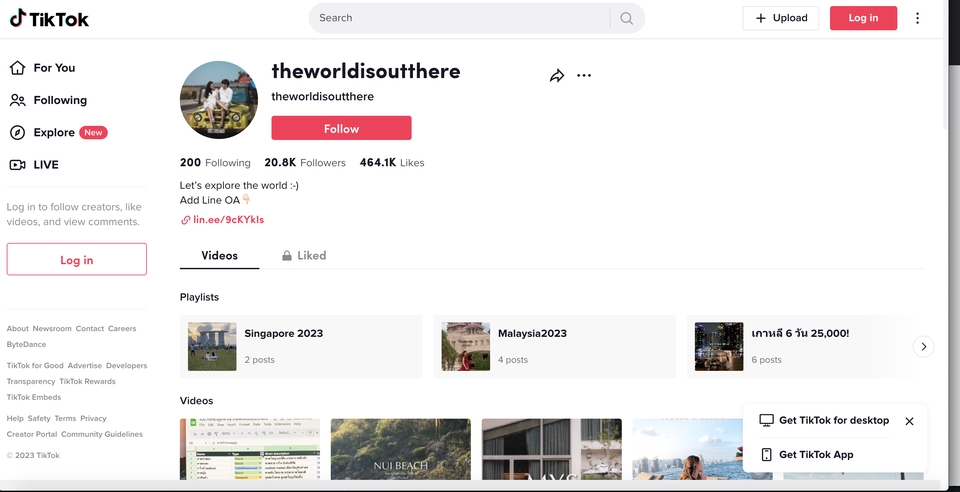Open the NUI BEACH video thumbnail
Viewport: 960px width, 492px height.
[401, 449]
